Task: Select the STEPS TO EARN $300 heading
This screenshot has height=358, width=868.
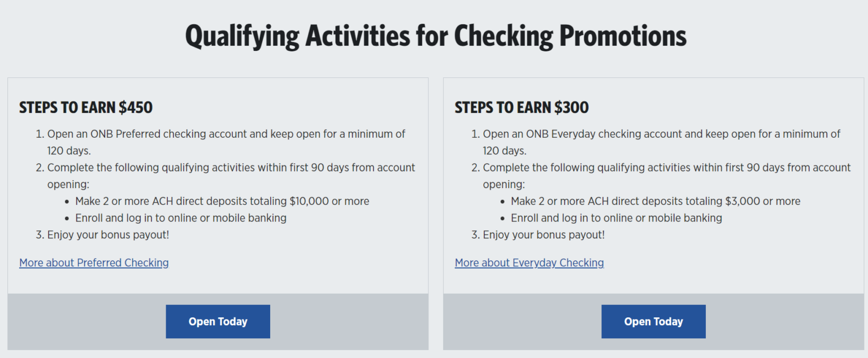Action: 522,107
